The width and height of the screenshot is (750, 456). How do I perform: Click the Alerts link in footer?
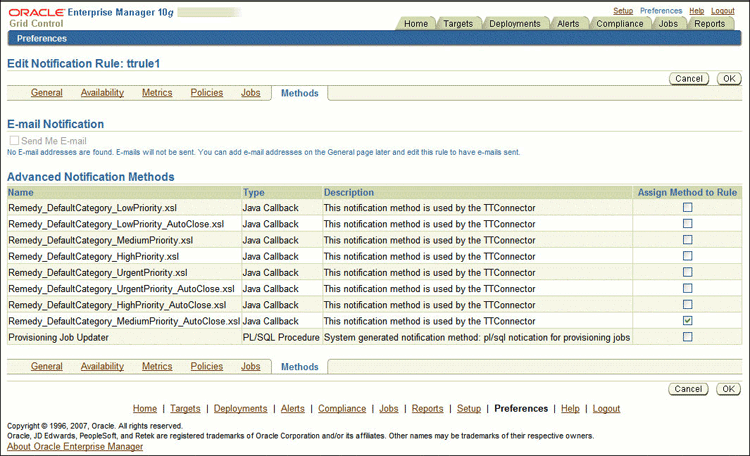[x=292, y=409]
